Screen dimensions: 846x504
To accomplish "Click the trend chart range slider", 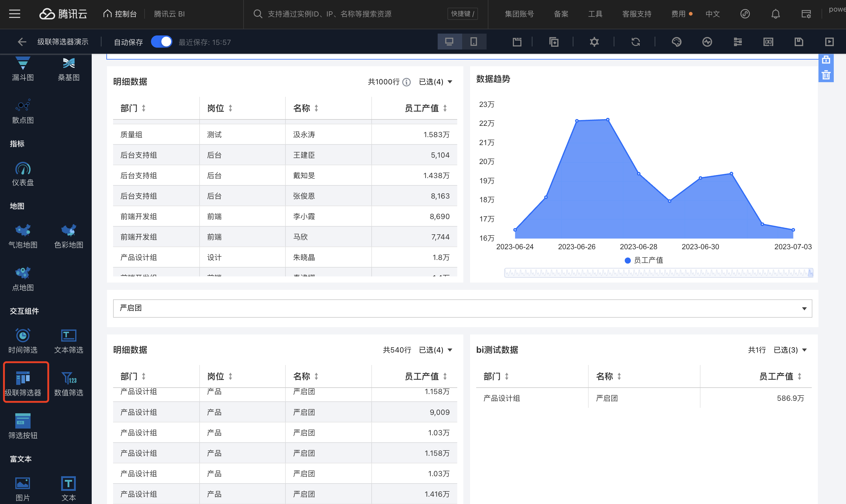I will point(658,273).
